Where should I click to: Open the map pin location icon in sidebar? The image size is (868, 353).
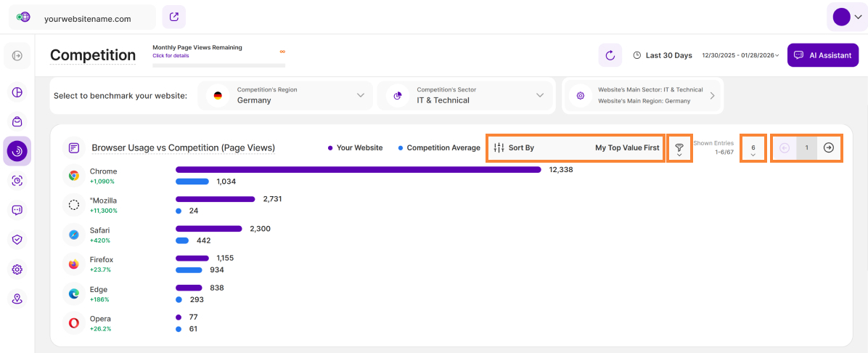[17, 299]
